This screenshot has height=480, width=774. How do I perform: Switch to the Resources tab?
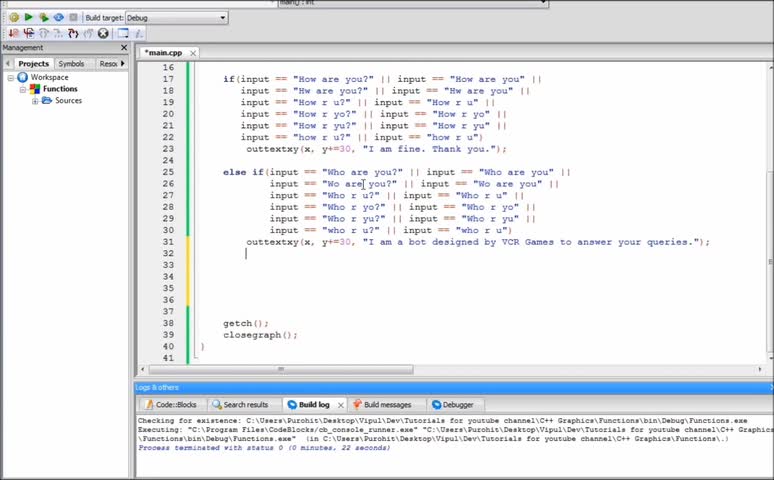[108, 64]
